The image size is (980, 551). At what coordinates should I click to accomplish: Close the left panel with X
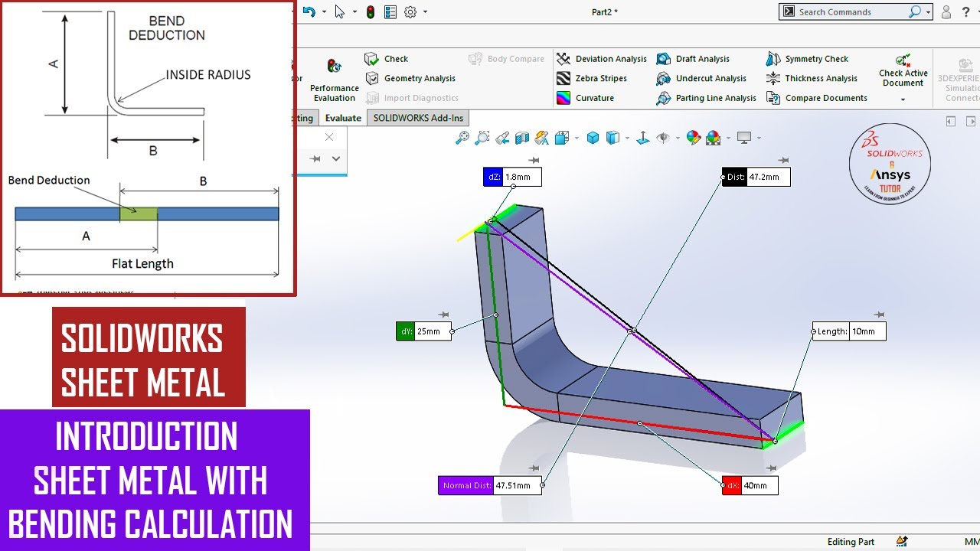point(329,137)
